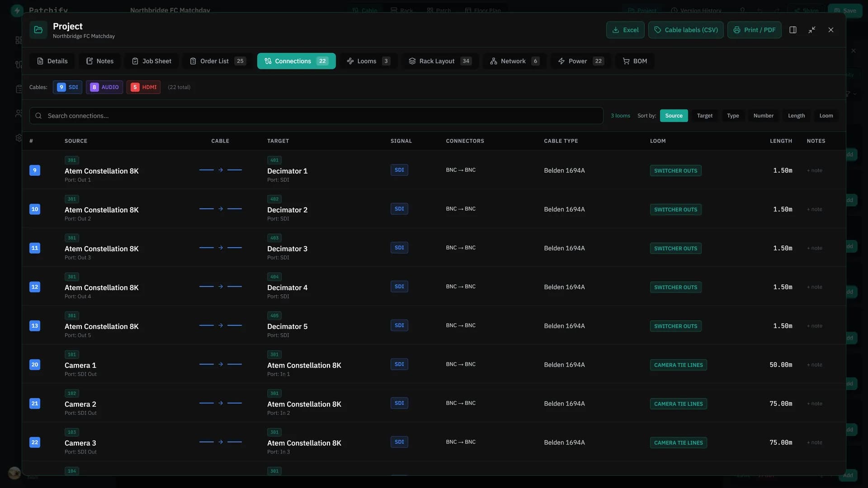Sort connections by Type
868x488 pixels.
tap(733, 116)
